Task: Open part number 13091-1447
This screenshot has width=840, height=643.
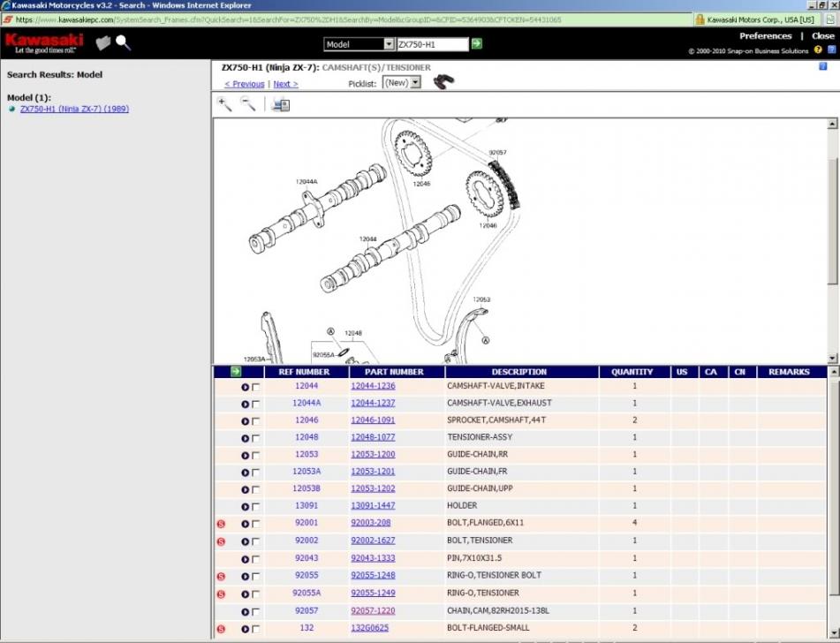Action: coord(373,505)
